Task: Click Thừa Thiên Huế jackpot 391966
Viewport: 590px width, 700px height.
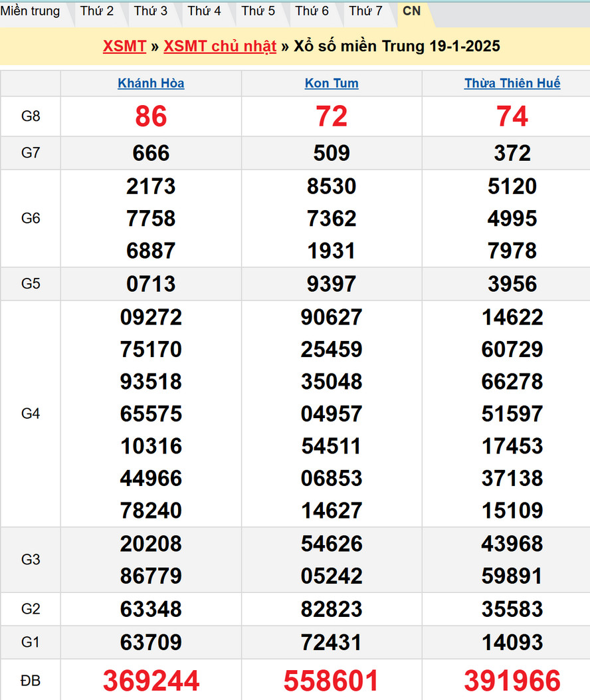Action: [x=512, y=681]
